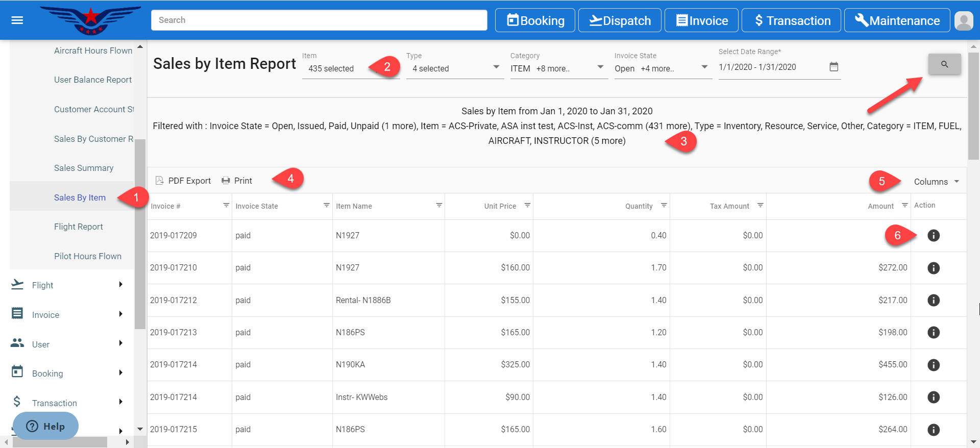Click the user profile avatar
This screenshot has height=448, width=980.
click(963, 21)
